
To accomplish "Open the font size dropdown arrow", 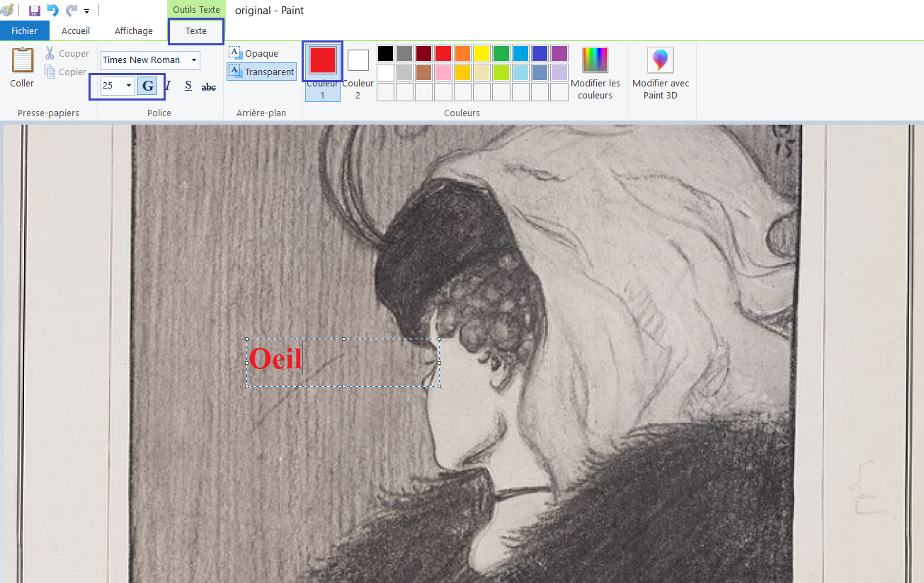I will (x=129, y=86).
